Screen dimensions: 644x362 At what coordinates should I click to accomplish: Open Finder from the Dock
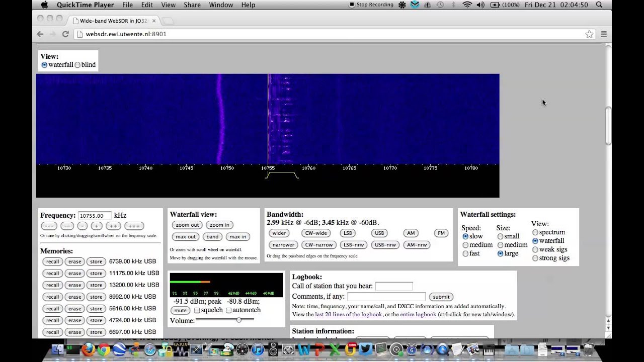point(58,349)
